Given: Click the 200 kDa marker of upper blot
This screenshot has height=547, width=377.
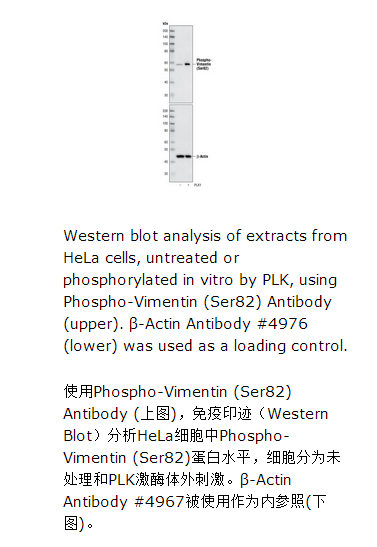Looking at the screenshot, I should click(165, 31).
